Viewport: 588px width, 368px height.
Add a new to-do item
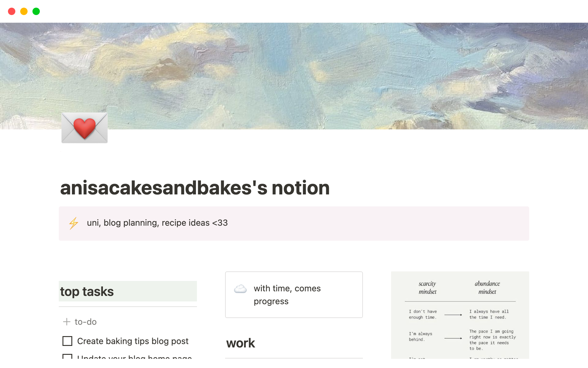85,322
